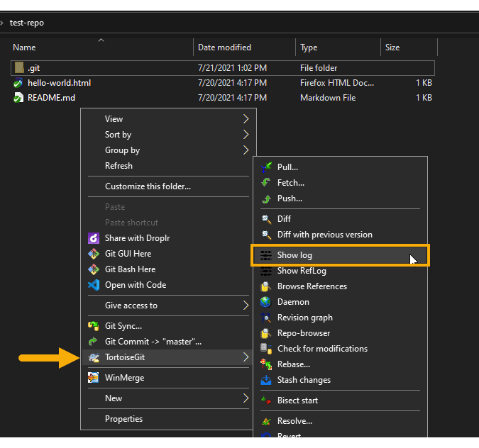Choose Show log in TortoiseGit submenu
The height and width of the screenshot is (448, 479).
[x=340, y=255]
